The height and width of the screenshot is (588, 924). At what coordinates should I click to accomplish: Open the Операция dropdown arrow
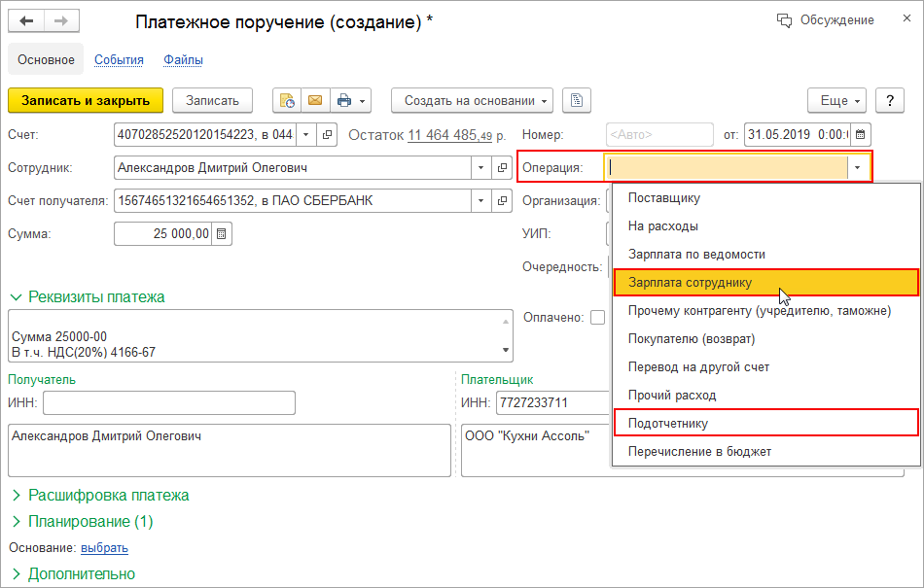pyautogui.click(x=857, y=168)
